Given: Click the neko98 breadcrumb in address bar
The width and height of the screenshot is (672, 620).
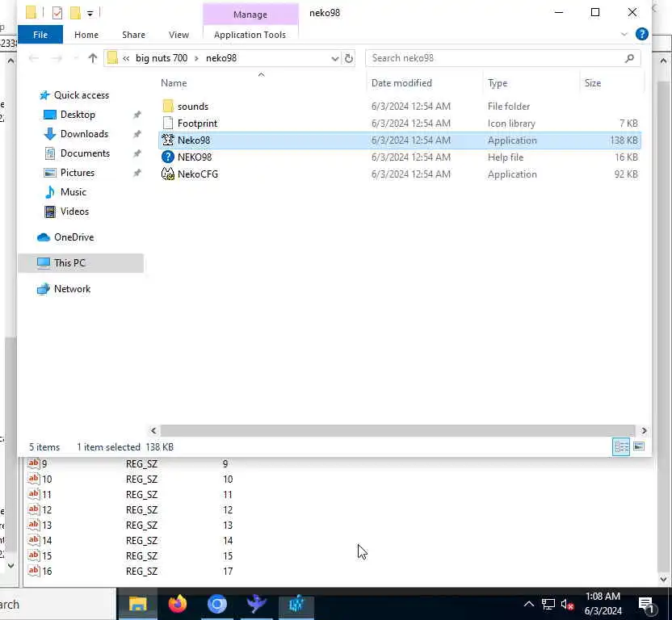Looking at the screenshot, I should (x=221, y=58).
